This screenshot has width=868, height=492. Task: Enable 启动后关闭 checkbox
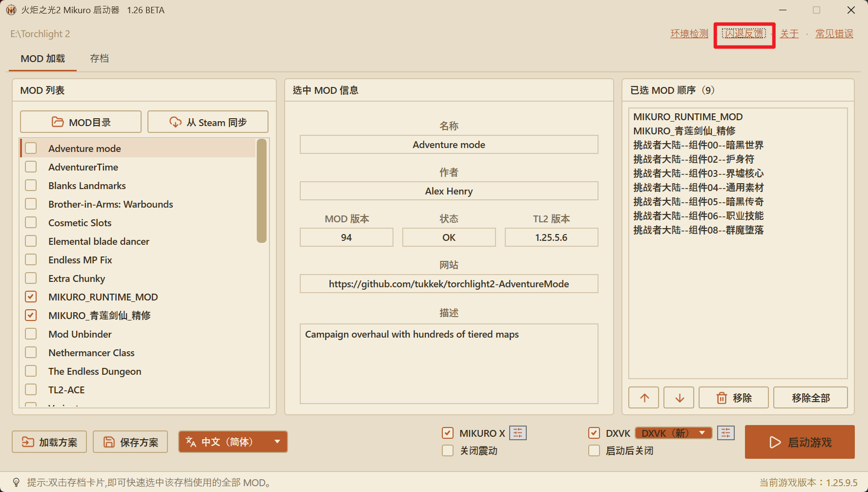pos(594,450)
